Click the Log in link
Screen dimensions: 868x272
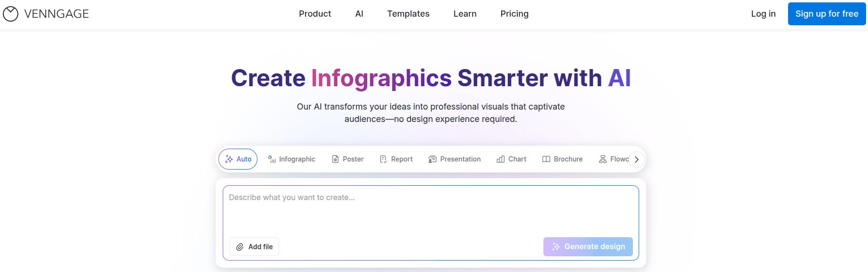click(x=763, y=14)
